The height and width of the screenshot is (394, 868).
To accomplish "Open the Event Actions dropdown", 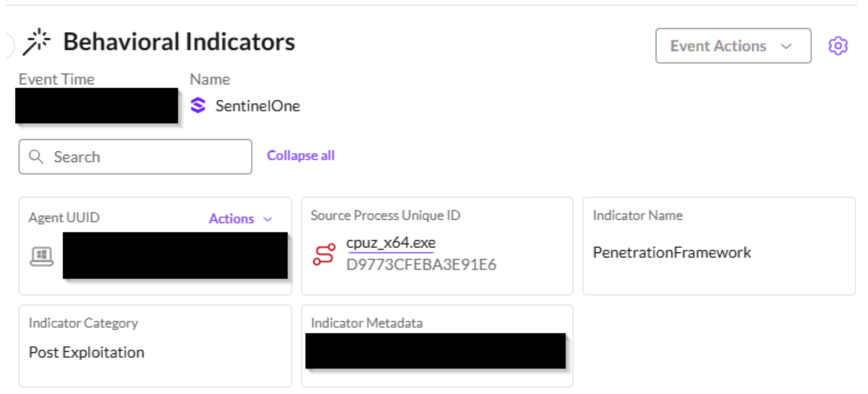I will [733, 46].
